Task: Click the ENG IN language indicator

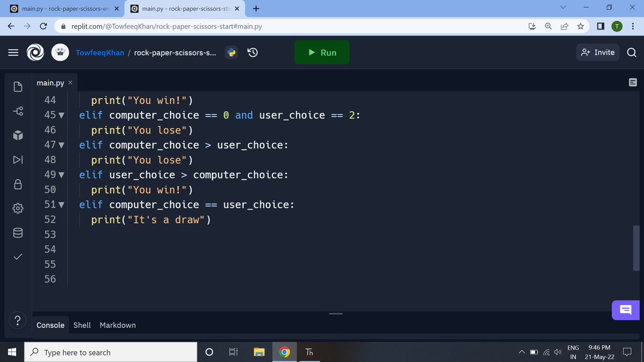Action: point(573,352)
